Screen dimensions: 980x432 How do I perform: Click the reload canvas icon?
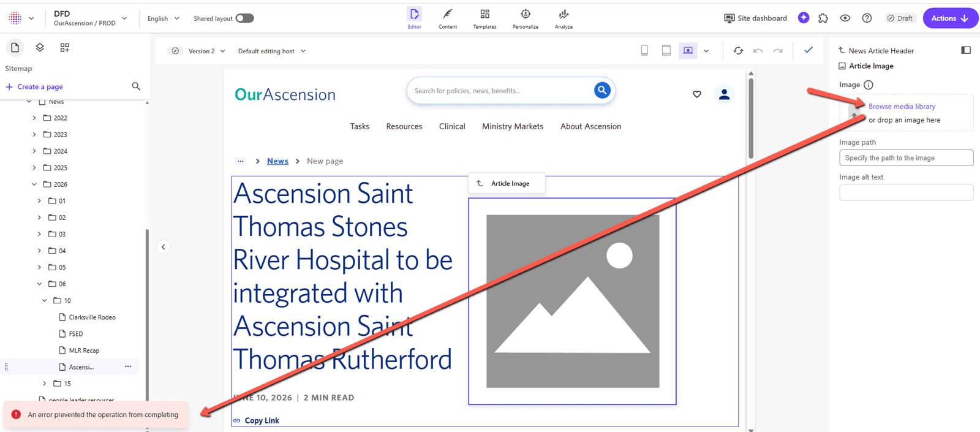pos(739,51)
